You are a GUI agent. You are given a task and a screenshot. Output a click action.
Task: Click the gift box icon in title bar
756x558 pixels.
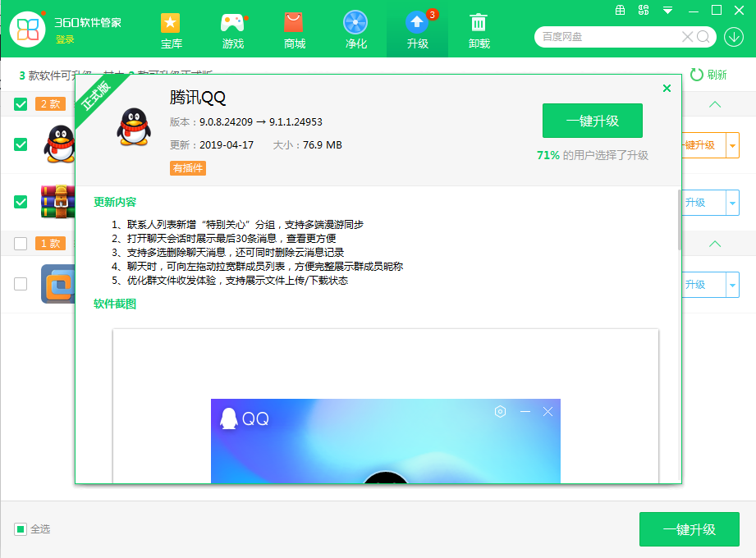(x=620, y=10)
